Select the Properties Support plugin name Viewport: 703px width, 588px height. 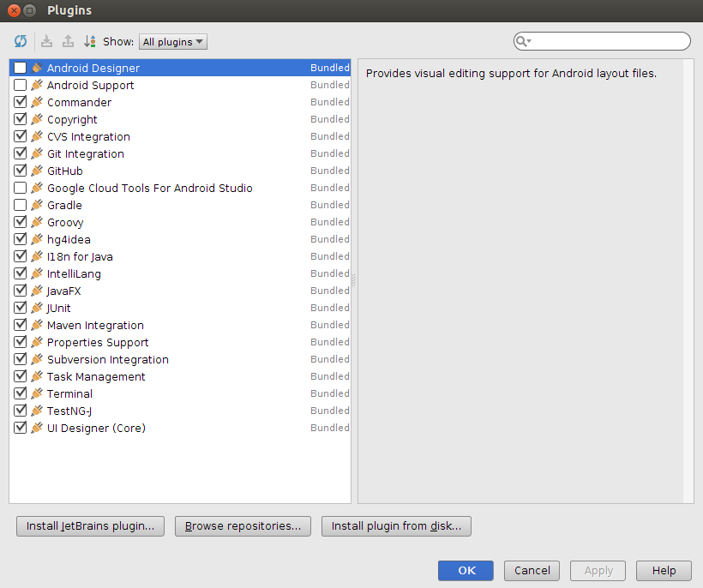pos(98,342)
